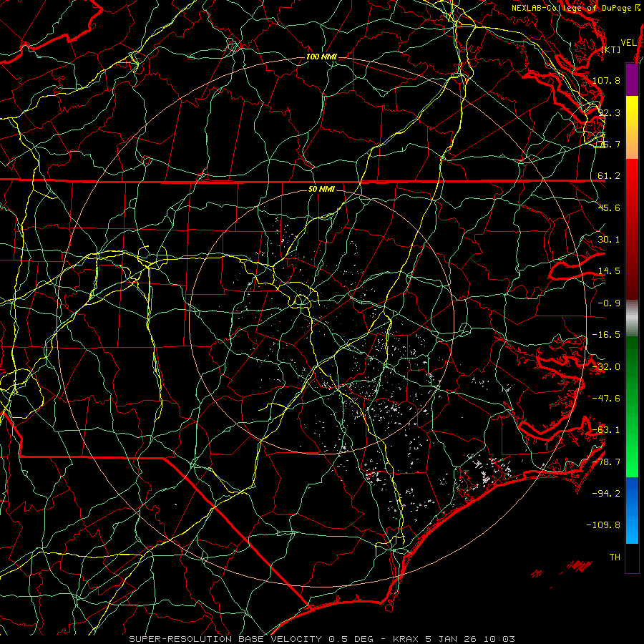Click the -94.2 velocity value
The image size is (644, 644).
point(606,494)
